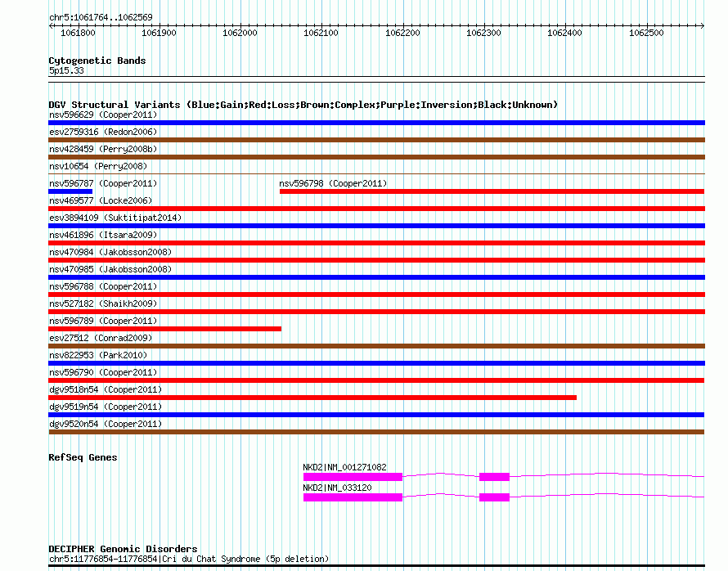This screenshot has width=728, height=571.
Task: Click ruler position 1062500
Action: [x=646, y=33]
